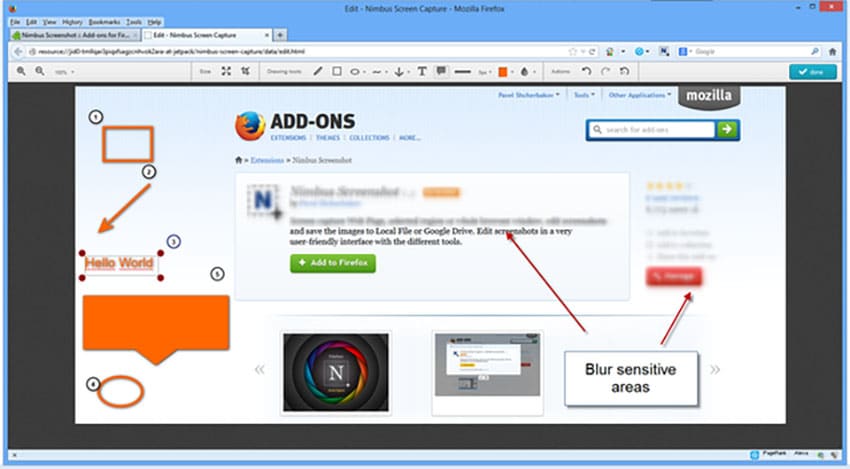Click the status bar close x
Image resolution: width=850 pixels, height=469 pixels.
(14, 455)
